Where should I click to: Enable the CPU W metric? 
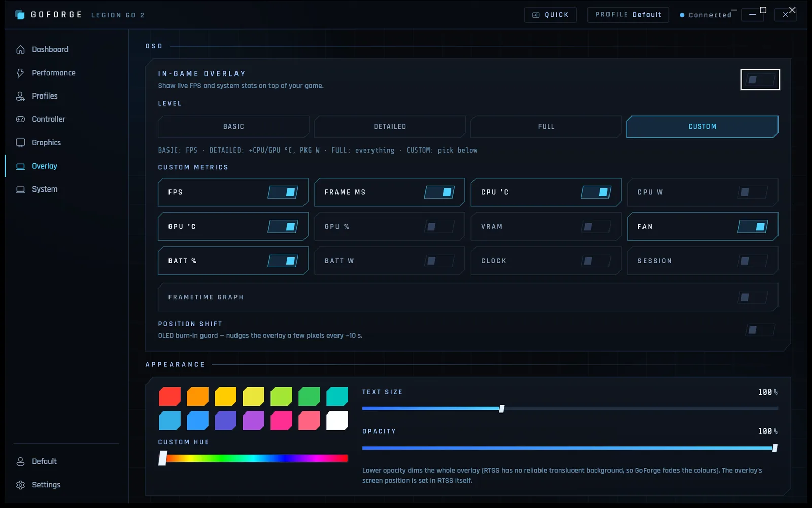pyautogui.click(x=753, y=192)
